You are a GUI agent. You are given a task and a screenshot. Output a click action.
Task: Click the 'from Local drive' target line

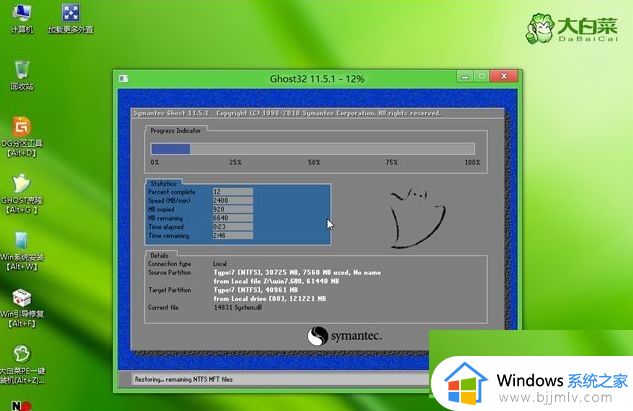click(270, 299)
